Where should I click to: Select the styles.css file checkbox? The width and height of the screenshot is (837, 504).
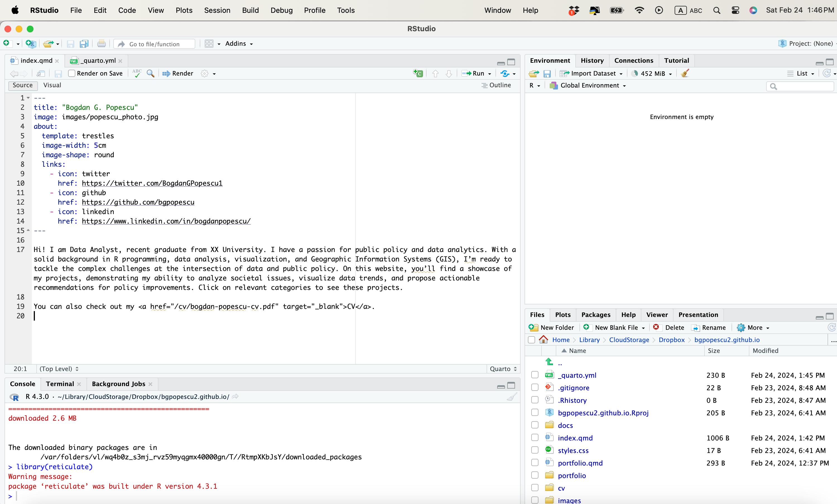click(535, 450)
